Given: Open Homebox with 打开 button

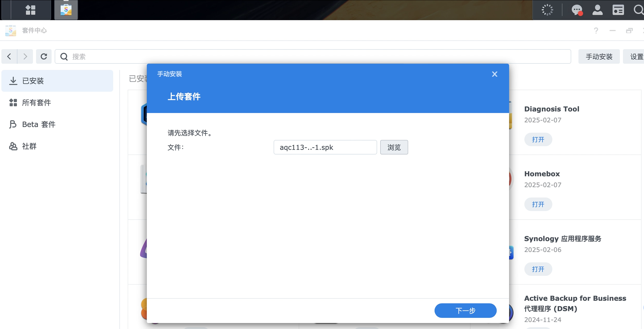Looking at the screenshot, I should tap(538, 204).
